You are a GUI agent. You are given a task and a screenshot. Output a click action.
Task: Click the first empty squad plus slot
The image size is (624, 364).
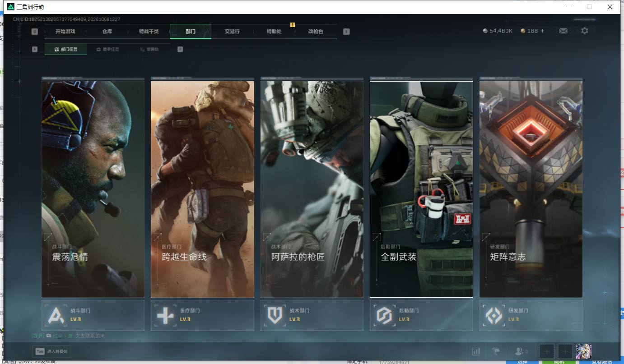[546, 351]
